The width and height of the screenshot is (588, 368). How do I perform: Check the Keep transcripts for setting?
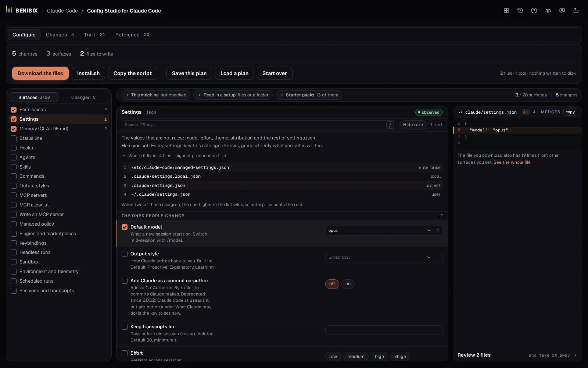(125, 327)
